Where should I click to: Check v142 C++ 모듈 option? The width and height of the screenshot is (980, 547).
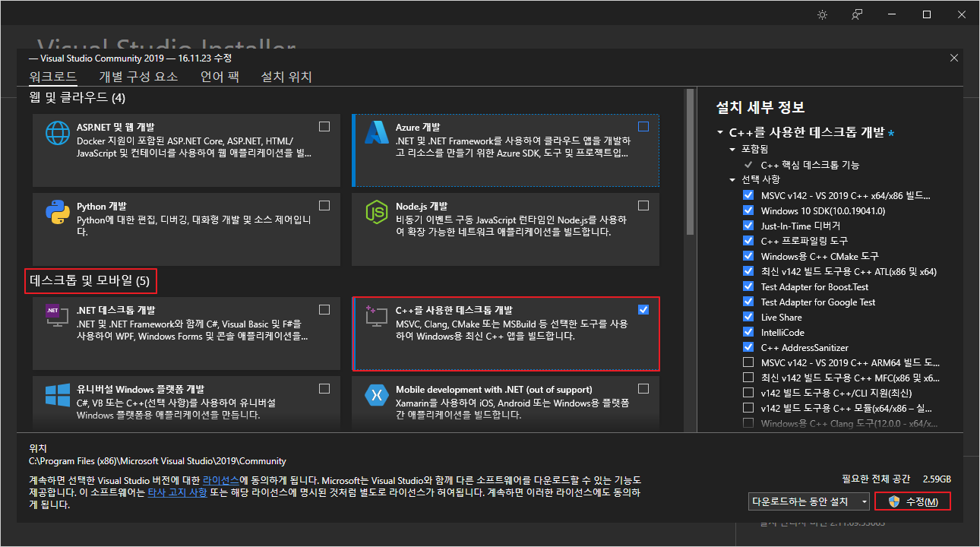tap(748, 408)
